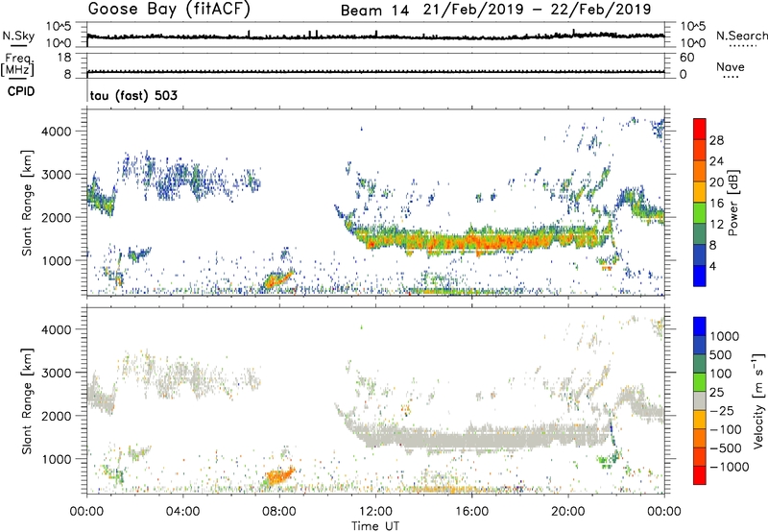Click the '10^5' label on left noise axis
Screen dimensions: 768x532
coord(59,27)
